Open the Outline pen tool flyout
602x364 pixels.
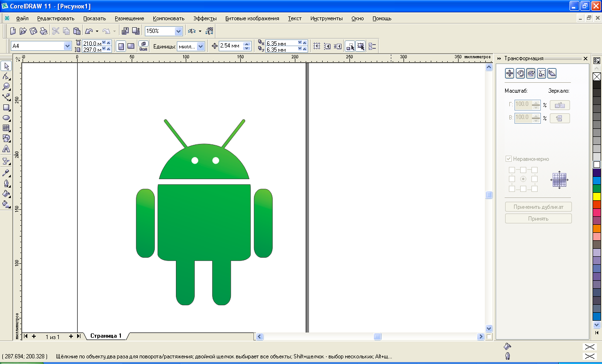pos(6,183)
